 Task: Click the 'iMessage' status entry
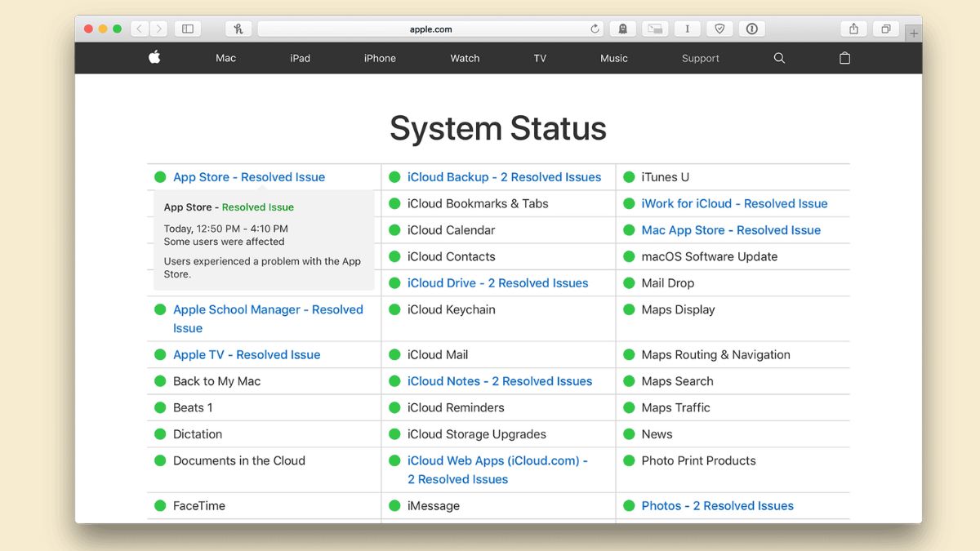pyautogui.click(x=434, y=506)
